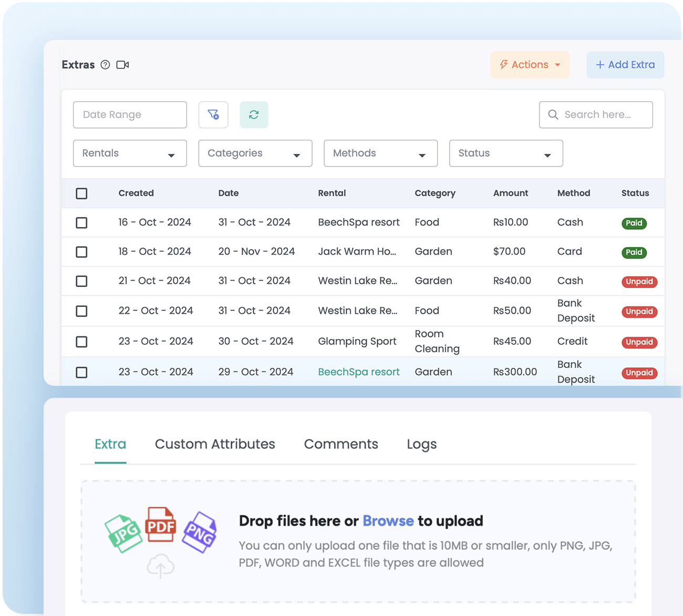The image size is (683, 616).
Task: Click the JPG file type icon
Action: coord(123,533)
